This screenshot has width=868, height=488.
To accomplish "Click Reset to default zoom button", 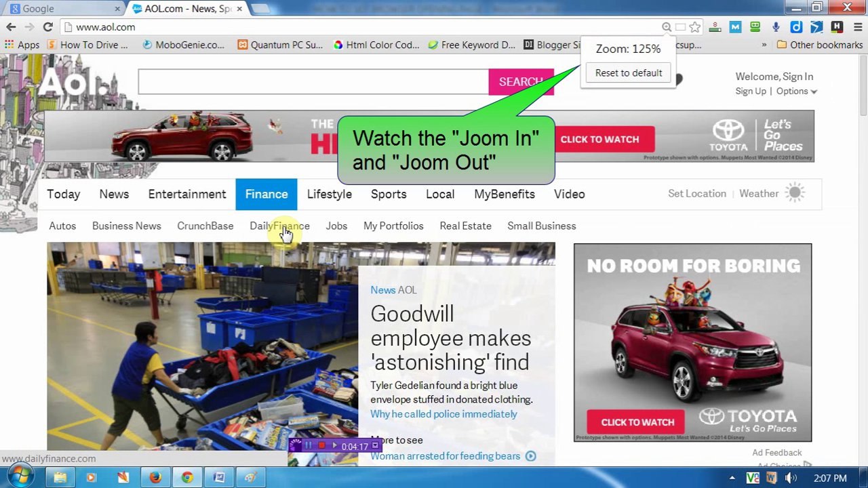I will [x=629, y=73].
